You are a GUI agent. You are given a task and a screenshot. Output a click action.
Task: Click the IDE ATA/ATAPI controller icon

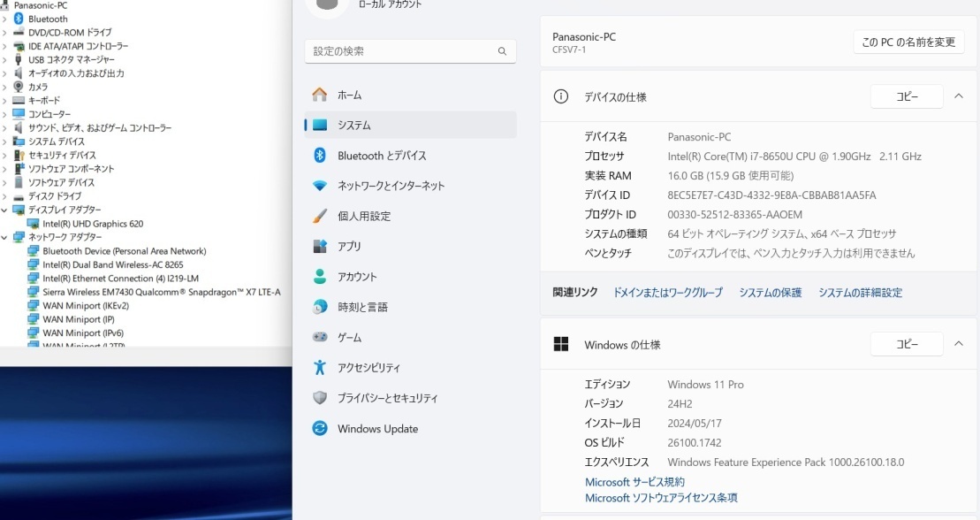(19, 46)
